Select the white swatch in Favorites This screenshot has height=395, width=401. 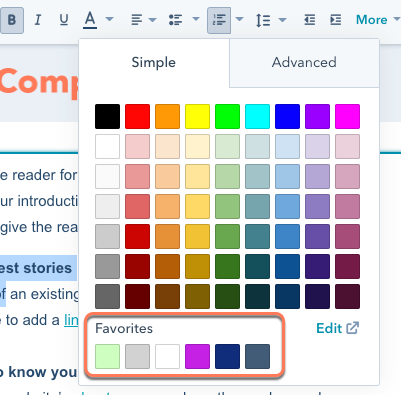click(167, 357)
